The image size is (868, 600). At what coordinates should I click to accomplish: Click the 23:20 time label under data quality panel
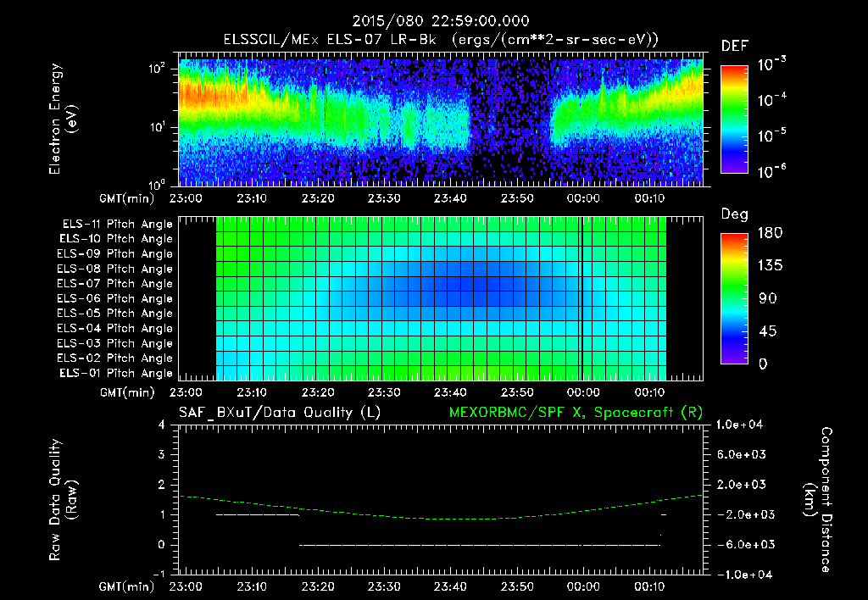pos(318,586)
